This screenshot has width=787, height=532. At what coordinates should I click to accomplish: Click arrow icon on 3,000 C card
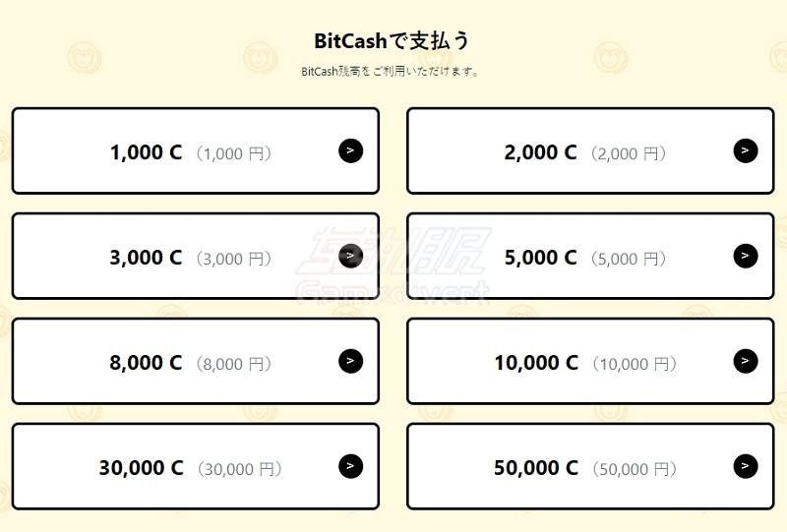[350, 256]
